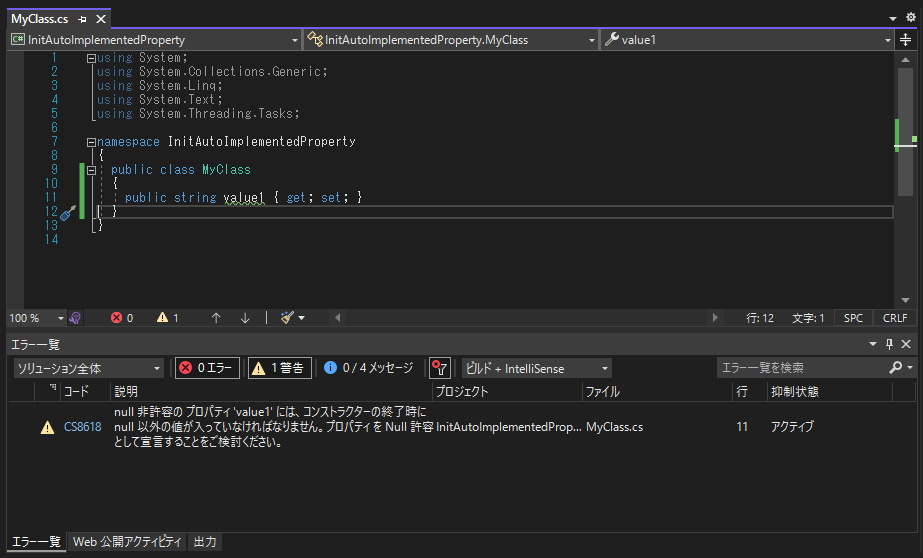Click the アクティブ suppression state cell

click(792, 427)
